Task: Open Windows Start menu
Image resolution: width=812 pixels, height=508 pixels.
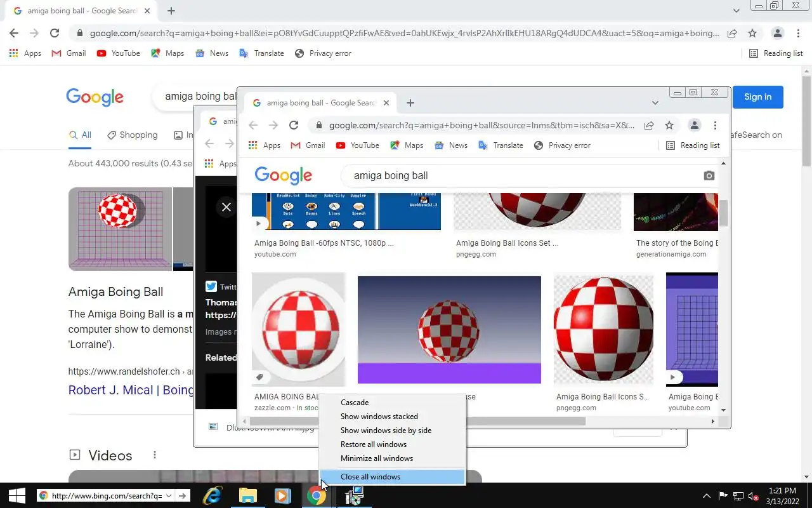Action: coord(16,496)
